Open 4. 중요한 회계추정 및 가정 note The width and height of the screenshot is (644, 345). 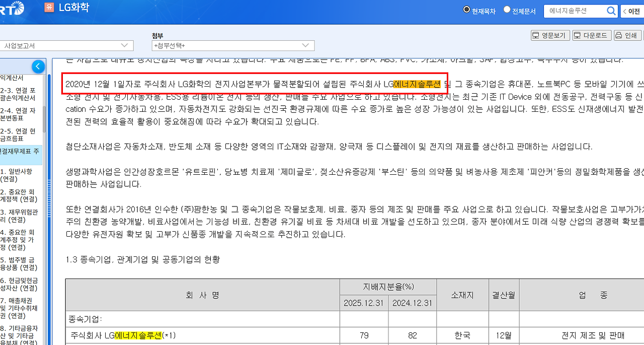tap(18, 240)
